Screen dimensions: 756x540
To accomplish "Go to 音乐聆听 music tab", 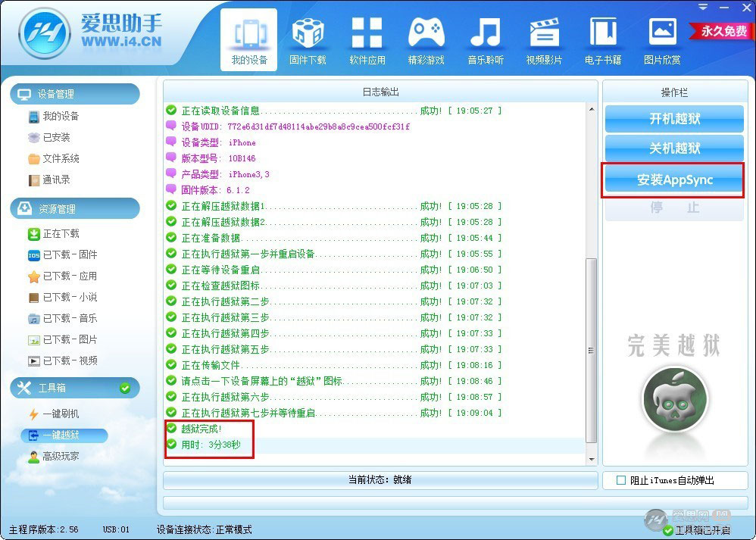I will 485,40.
